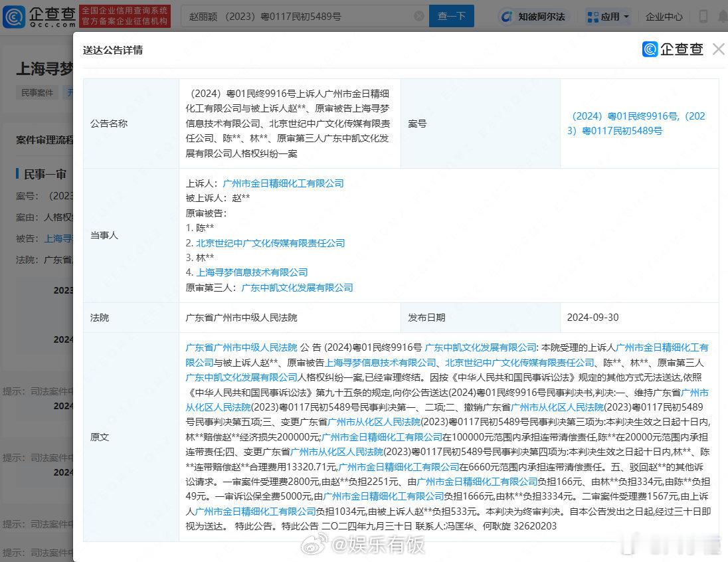Image resolution: width=728 pixels, height=562 pixels.
Task: Clear the search box with the X icon
Action: point(418,16)
